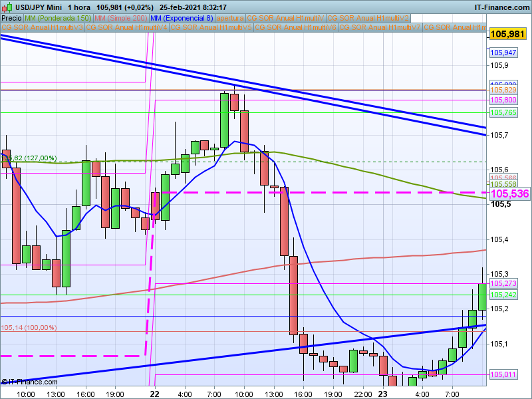This screenshot has height=399, width=532.
Task: Click the current price tag 105,981
Action: tap(508, 33)
